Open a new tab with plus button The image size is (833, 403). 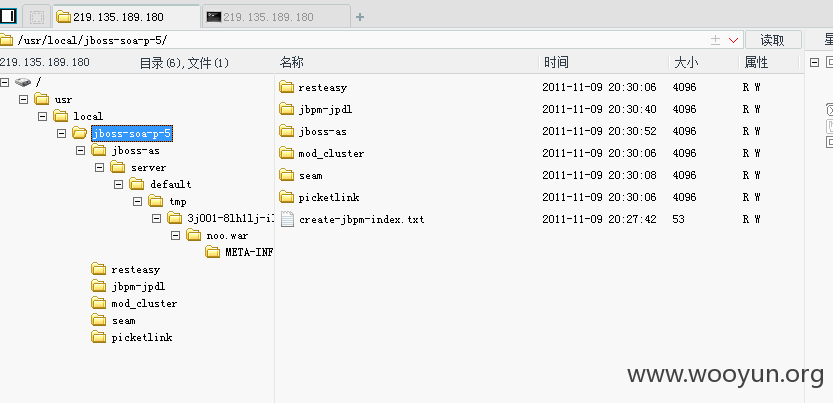[360, 17]
